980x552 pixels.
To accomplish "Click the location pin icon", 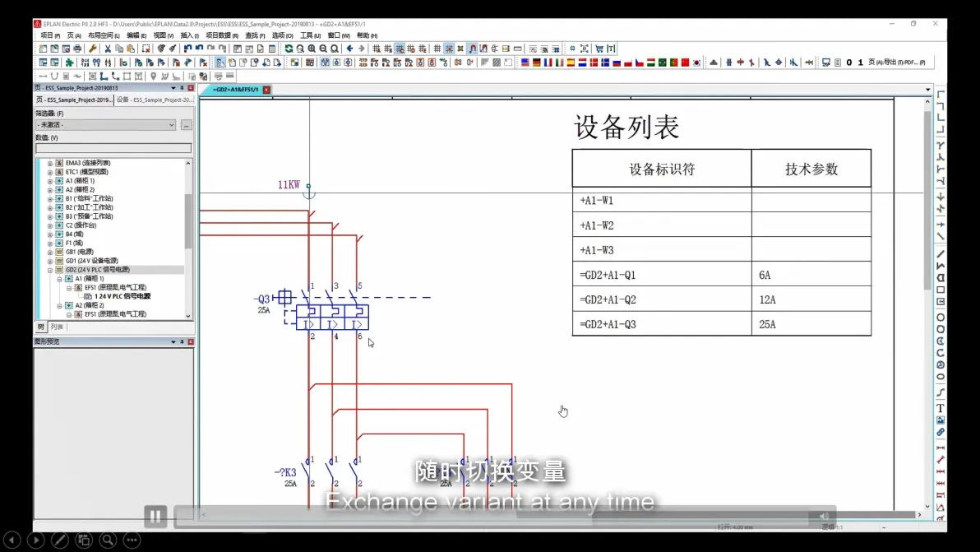I will point(153,77).
